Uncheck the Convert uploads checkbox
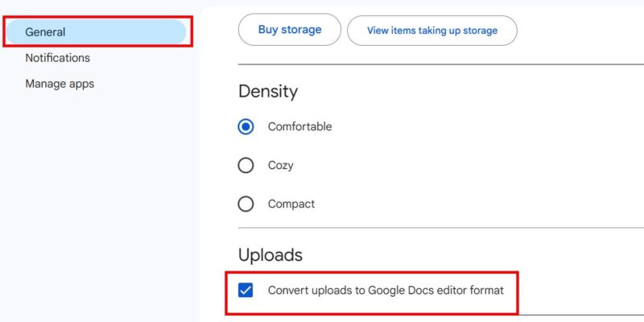644x322 pixels. click(x=246, y=290)
